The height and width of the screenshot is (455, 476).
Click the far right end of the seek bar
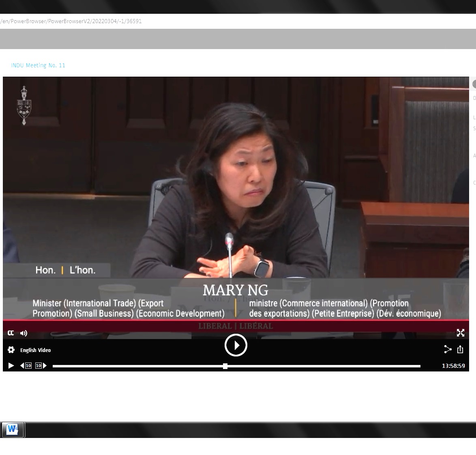[x=419, y=366]
